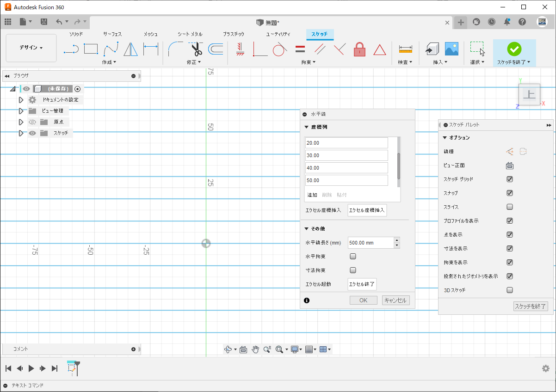556x392 pixels.
Task: Click the coordinate list scrollbar
Action: [x=399, y=166]
